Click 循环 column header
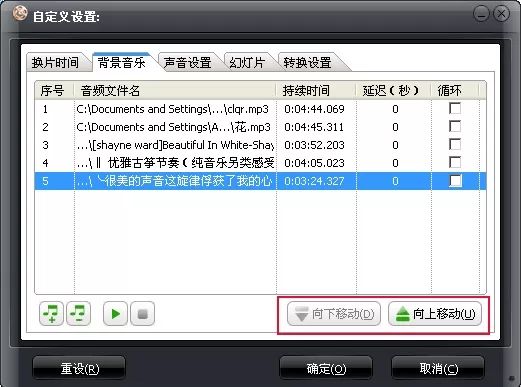Viewport: 521px width, 387px height. (x=455, y=90)
